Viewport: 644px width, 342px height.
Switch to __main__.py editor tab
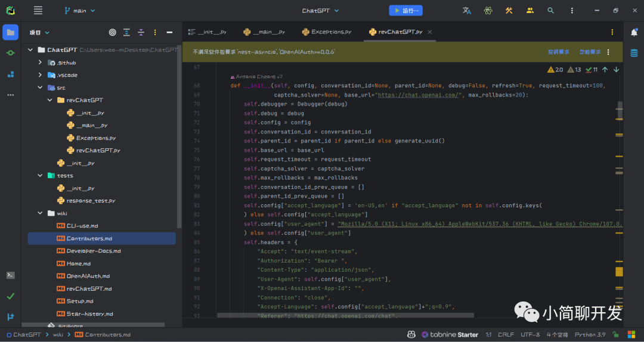tap(264, 32)
